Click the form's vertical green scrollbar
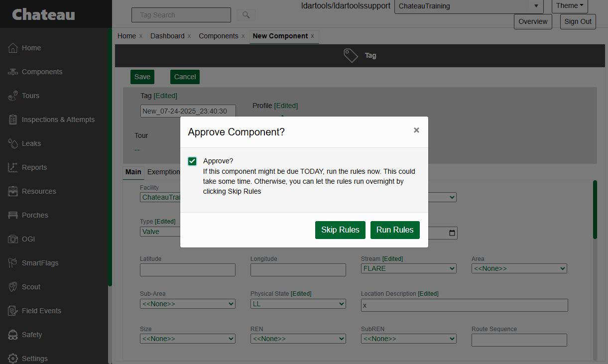 point(595,210)
